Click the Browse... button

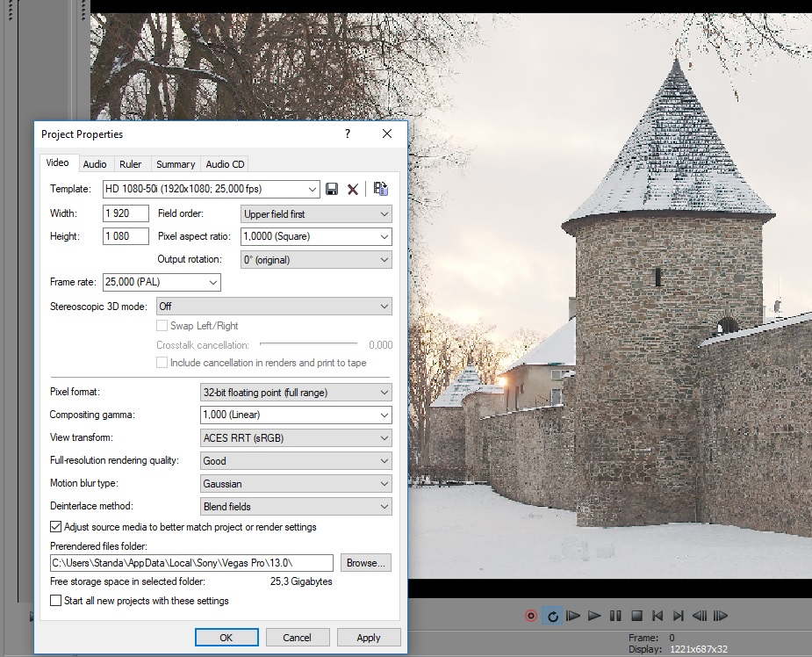(x=365, y=563)
